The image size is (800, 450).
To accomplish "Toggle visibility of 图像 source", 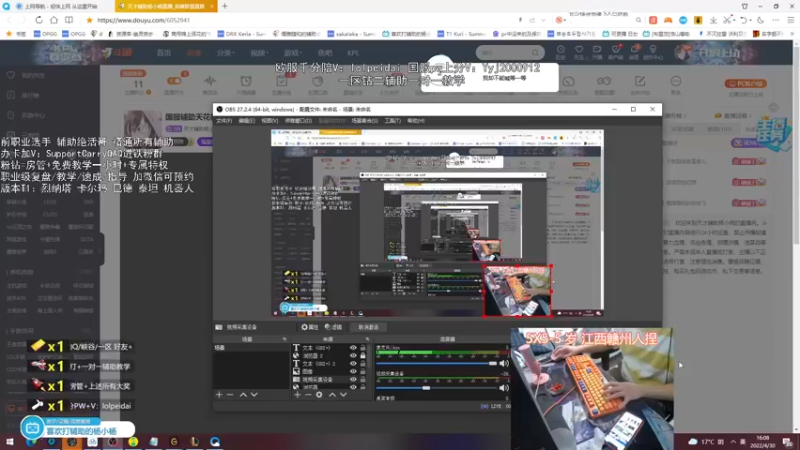I will click(353, 371).
